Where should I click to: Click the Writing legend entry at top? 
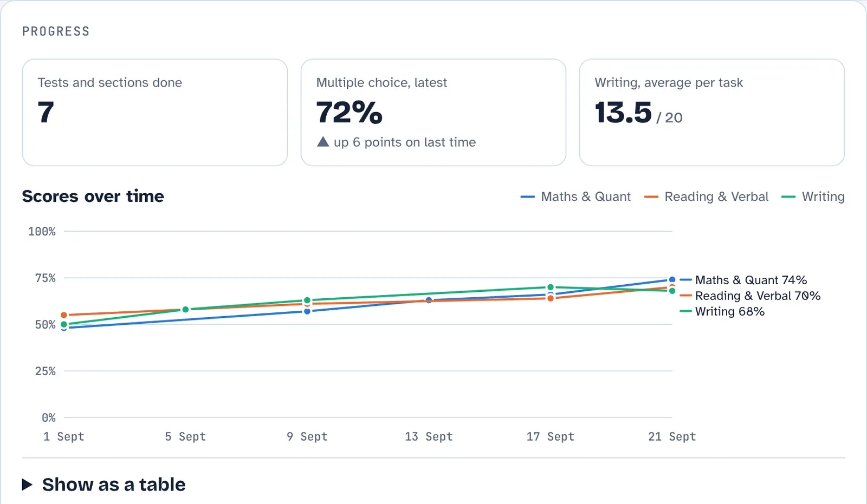pyautogui.click(x=813, y=197)
